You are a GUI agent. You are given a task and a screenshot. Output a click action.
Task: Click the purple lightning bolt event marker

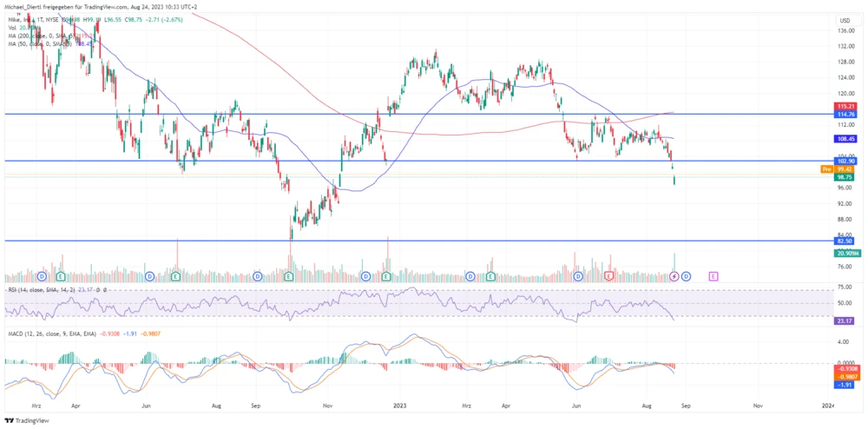pyautogui.click(x=675, y=276)
